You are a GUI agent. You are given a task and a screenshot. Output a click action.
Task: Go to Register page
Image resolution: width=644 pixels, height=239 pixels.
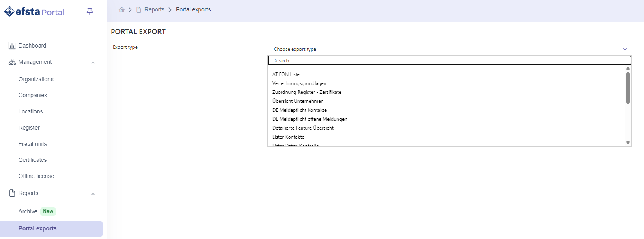tap(29, 128)
